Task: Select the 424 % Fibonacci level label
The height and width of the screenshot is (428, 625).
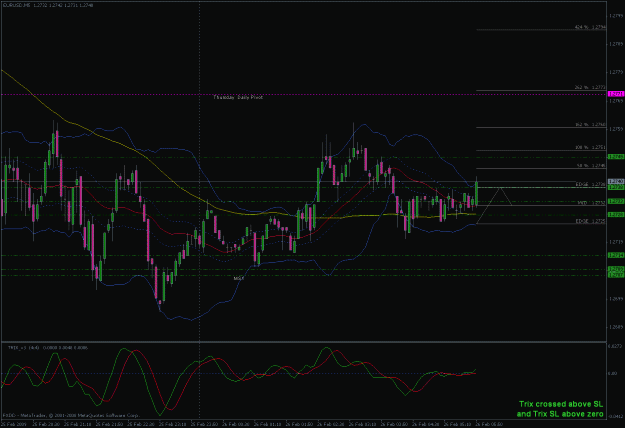Action: [x=590, y=27]
